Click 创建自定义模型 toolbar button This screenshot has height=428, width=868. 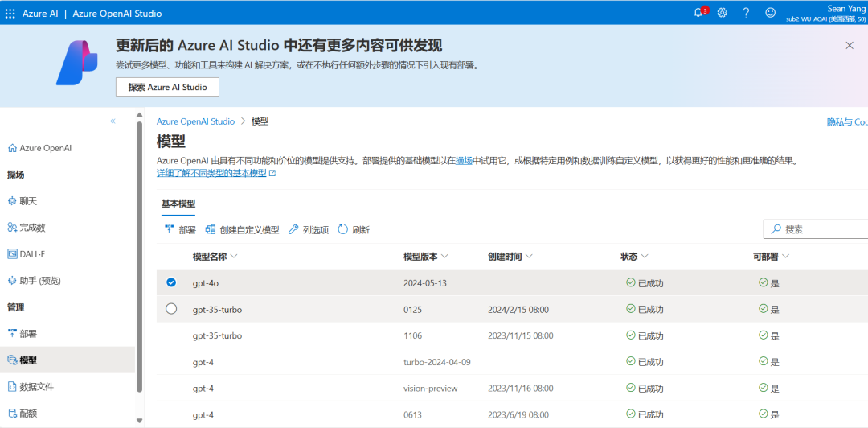(242, 229)
